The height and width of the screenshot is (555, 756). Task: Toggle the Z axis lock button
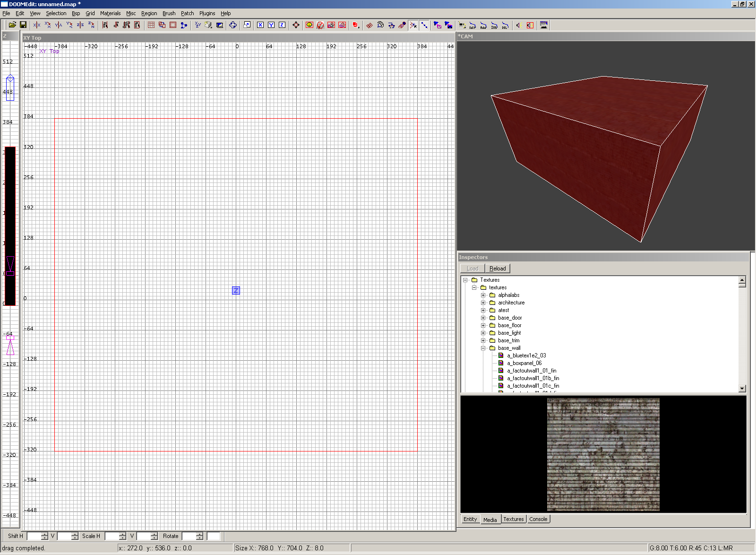point(282,25)
